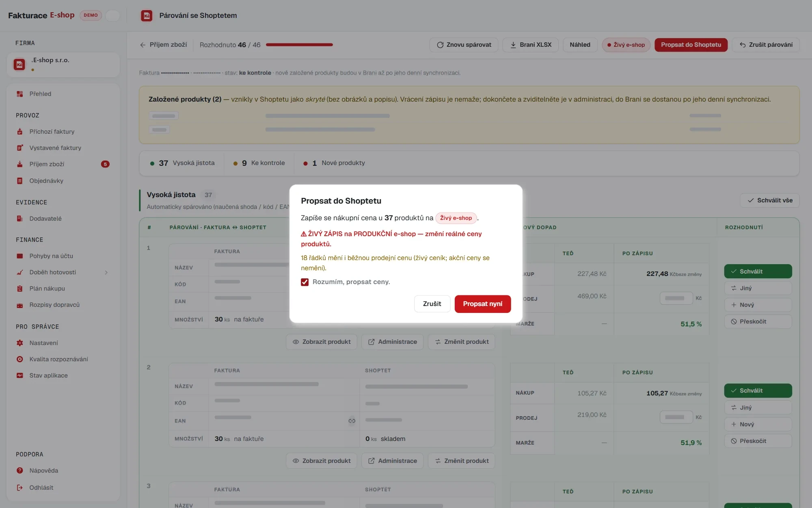Select the 9 Ke kontrole filter
Image resolution: width=812 pixels, height=508 pixels.
[259, 163]
